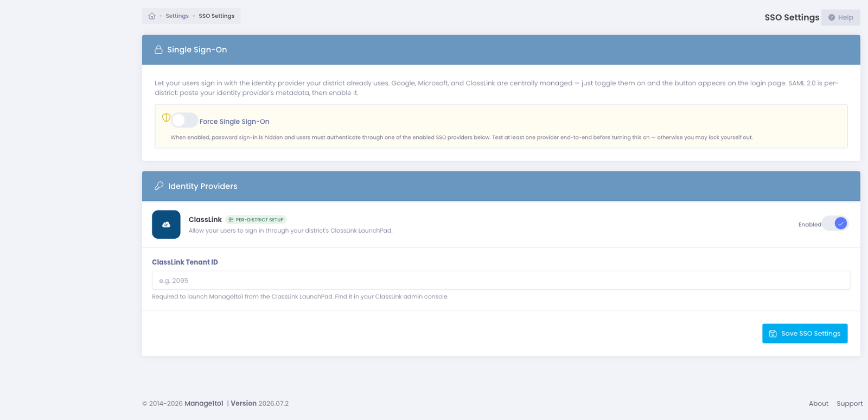Click the shield warning icon

coord(166,118)
